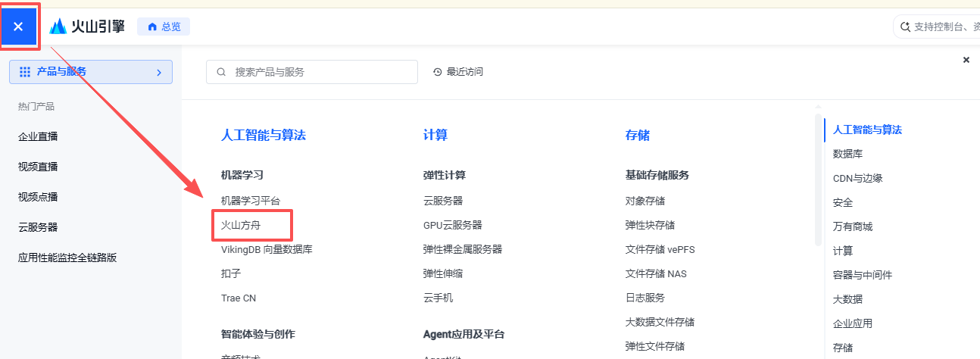980x359 pixels.
Task: Open 弹性伸缩 product
Action: coord(443,273)
